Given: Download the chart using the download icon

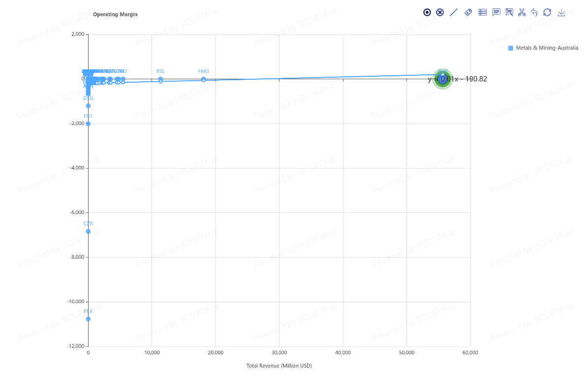Looking at the screenshot, I should 561,12.
